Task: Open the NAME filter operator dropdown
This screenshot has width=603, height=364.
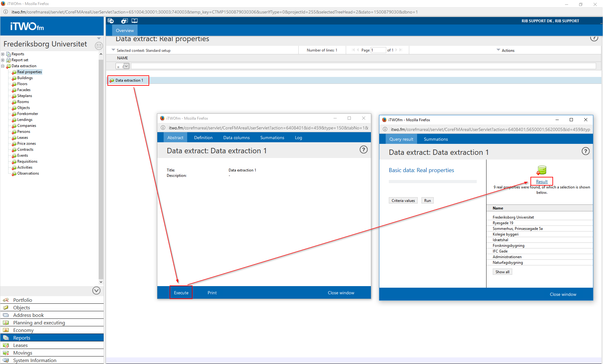Action: coord(126,66)
